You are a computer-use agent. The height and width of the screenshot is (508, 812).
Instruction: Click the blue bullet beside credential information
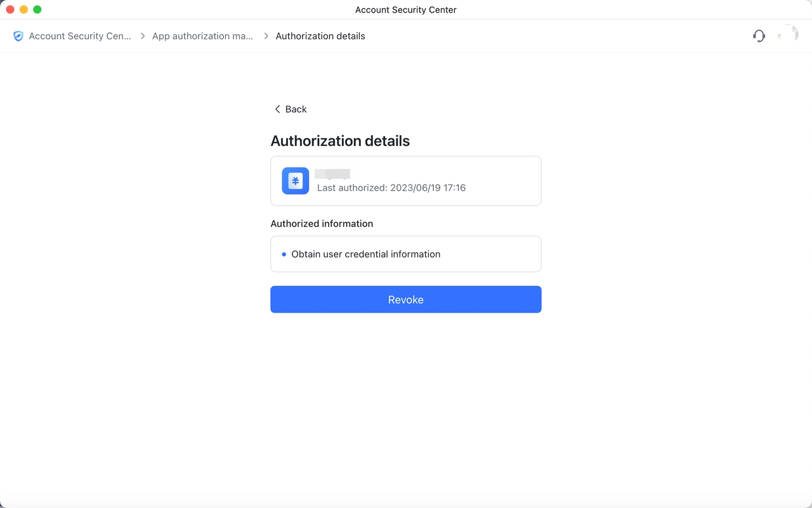283,254
